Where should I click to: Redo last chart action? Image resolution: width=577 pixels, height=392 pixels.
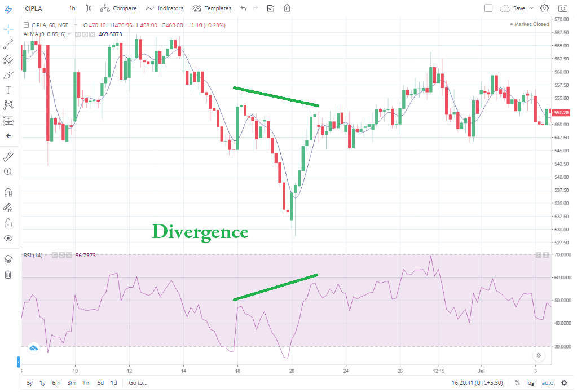click(x=256, y=8)
